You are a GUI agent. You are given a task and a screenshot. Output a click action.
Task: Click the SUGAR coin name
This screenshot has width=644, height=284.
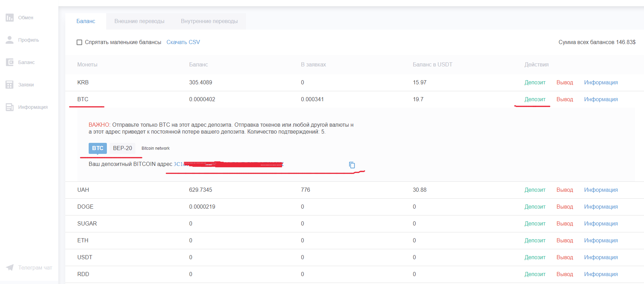pos(87,224)
